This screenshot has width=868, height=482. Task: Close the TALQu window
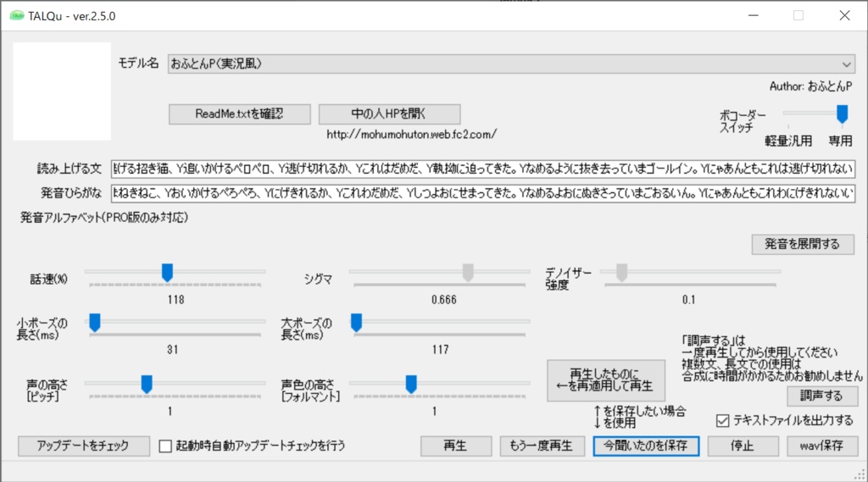[845, 15]
